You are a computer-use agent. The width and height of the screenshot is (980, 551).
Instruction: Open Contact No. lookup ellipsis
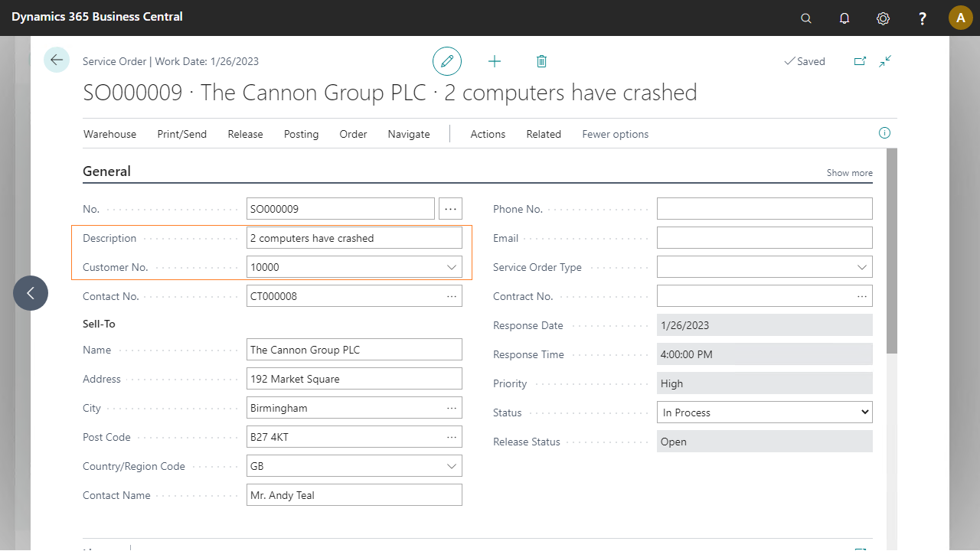(452, 296)
